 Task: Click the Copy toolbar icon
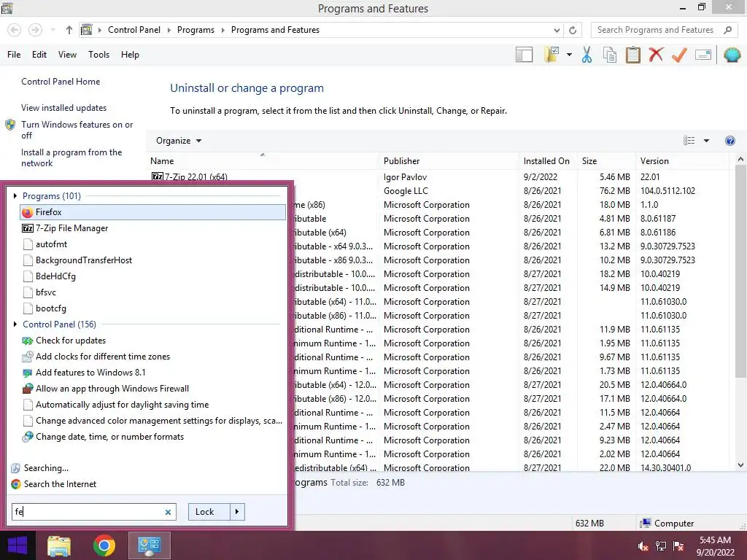pos(610,55)
